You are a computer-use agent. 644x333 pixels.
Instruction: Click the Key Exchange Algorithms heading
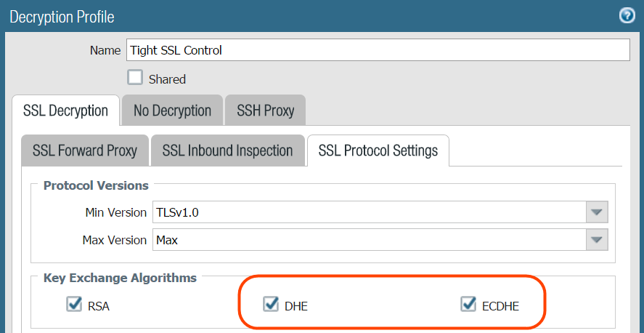pyautogui.click(x=120, y=278)
